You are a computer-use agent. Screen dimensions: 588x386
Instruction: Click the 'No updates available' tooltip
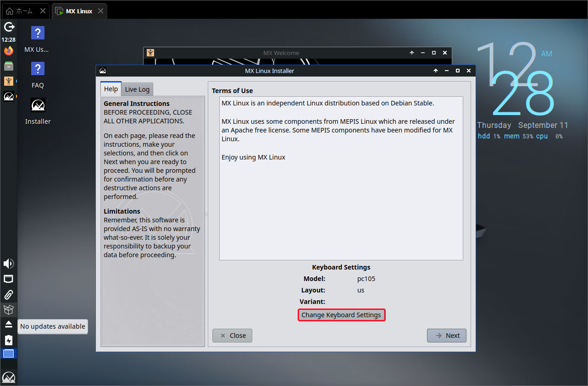pos(53,326)
